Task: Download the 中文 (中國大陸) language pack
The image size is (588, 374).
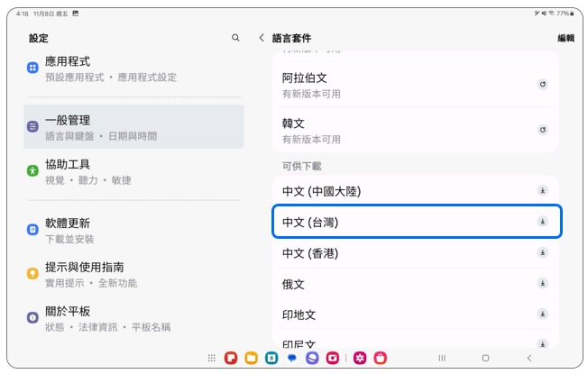Action: [542, 191]
